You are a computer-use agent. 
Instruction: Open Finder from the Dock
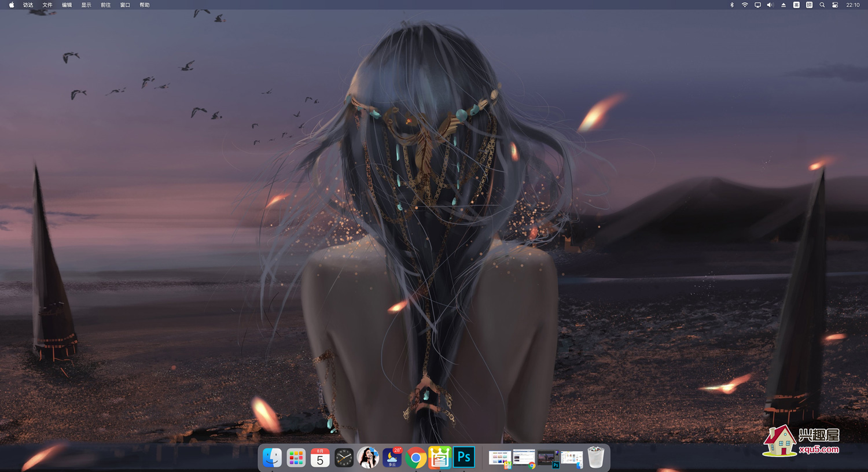tap(272, 458)
